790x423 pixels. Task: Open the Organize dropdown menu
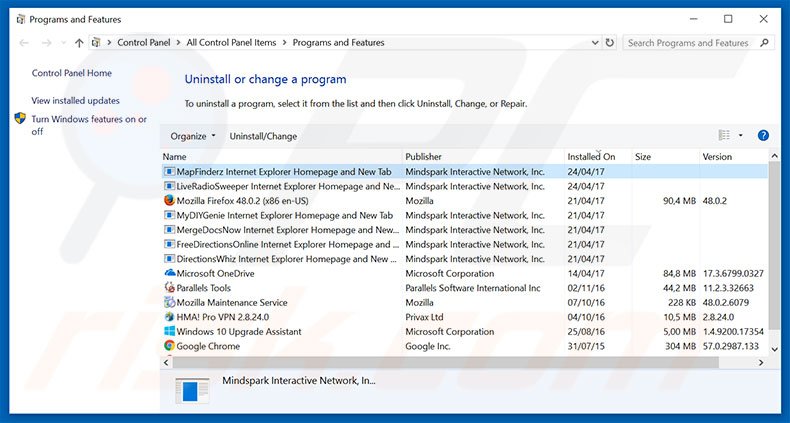192,136
